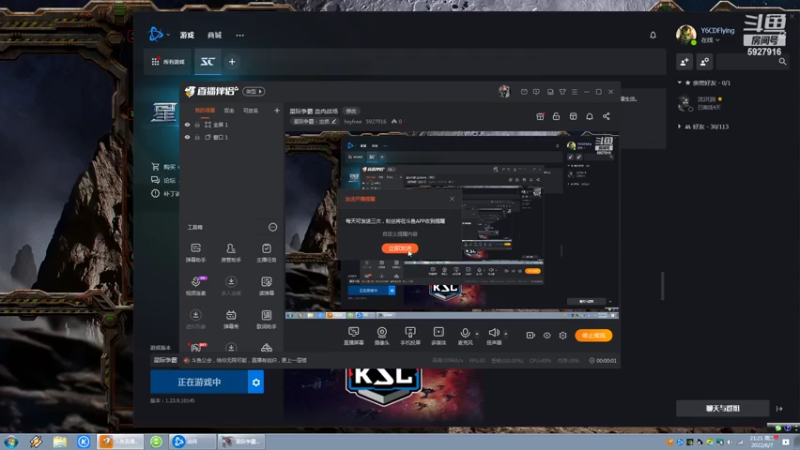This screenshot has height=450, width=800.
Task: Click the add friend icon in Battle.net
Action: (684, 62)
